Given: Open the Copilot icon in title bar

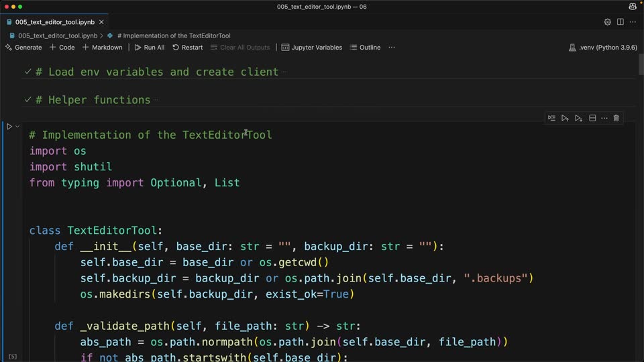Looking at the screenshot, I should point(633,6).
